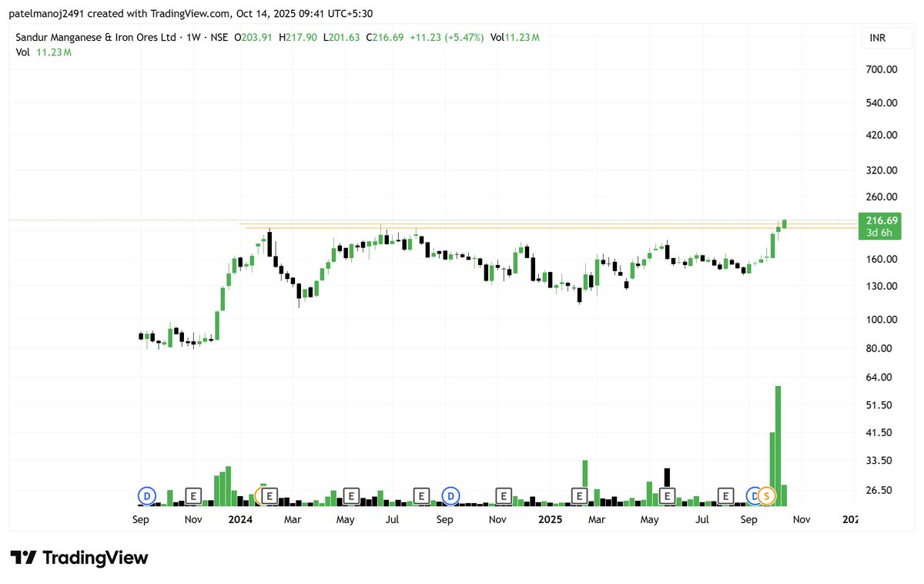Click the dividend D marker near Sep 2025

[752, 495]
